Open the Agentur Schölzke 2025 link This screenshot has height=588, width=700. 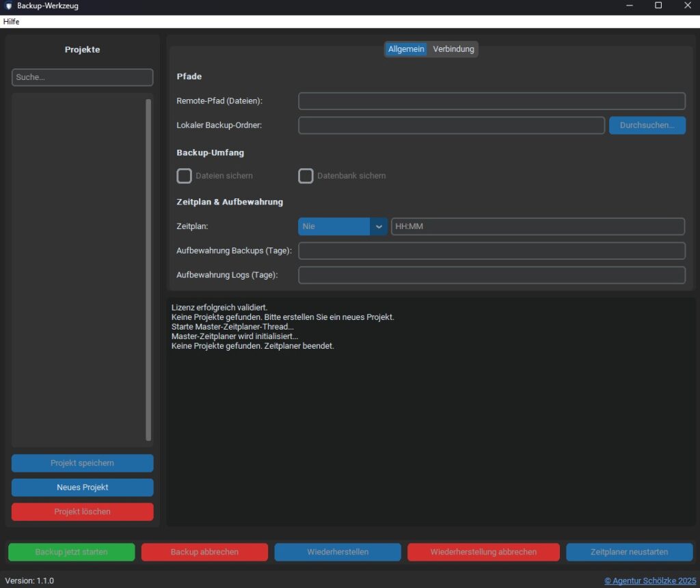650,581
